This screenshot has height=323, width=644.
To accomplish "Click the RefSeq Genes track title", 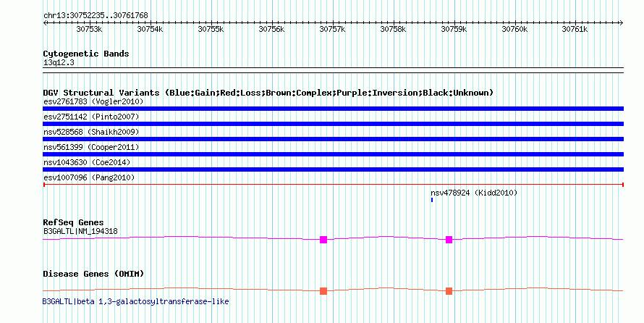I will pos(73,222).
